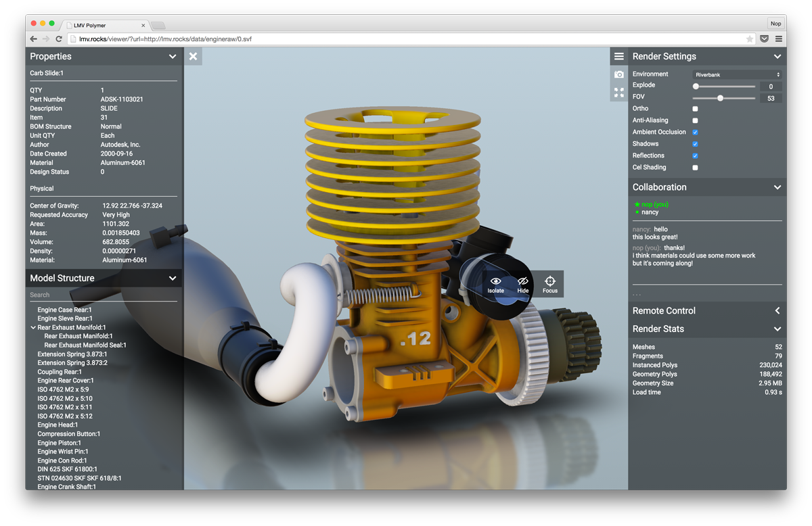
Task: Select Engine Wrist Pin:1
Action: 63,452
